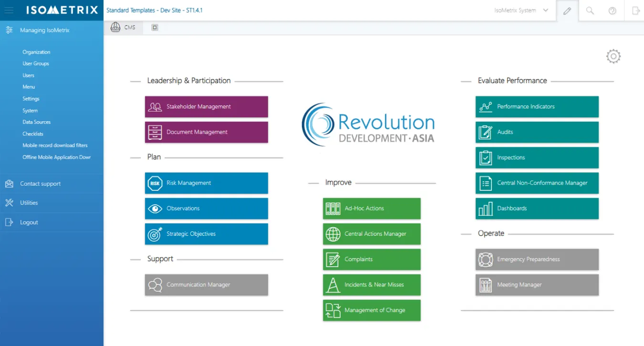Open dashboard settings gear icon
This screenshot has height=346, width=644.
613,56
